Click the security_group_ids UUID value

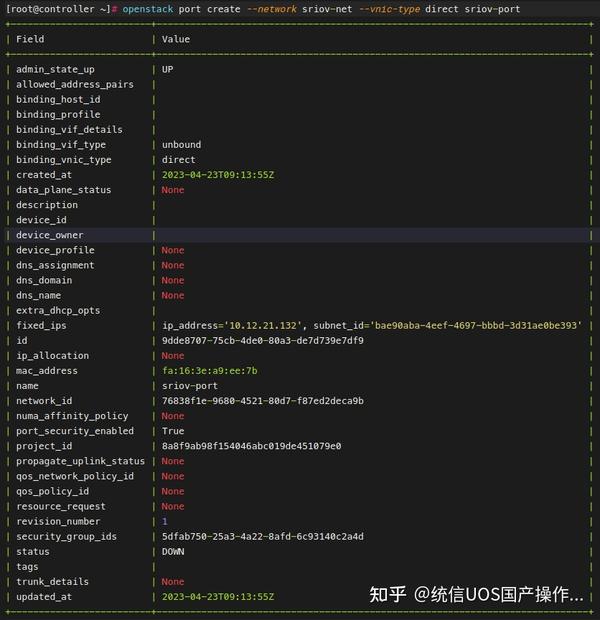pyautogui.click(x=263, y=536)
